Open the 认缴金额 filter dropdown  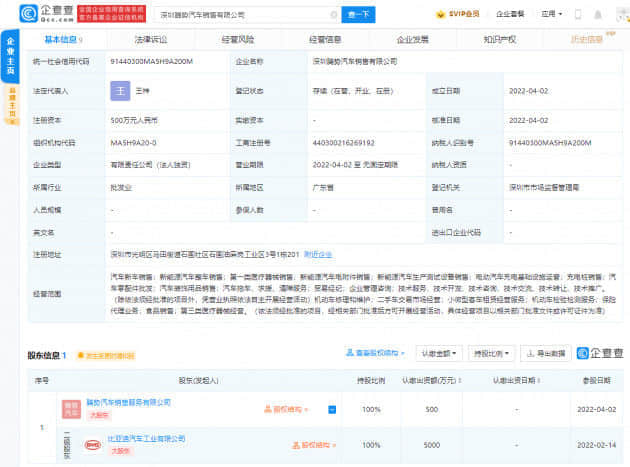pos(439,353)
